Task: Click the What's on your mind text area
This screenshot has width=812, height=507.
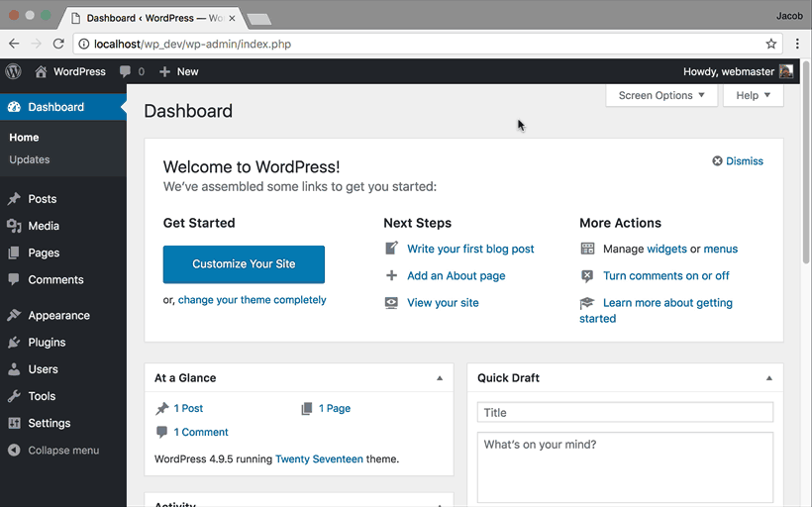Action: click(625, 467)
